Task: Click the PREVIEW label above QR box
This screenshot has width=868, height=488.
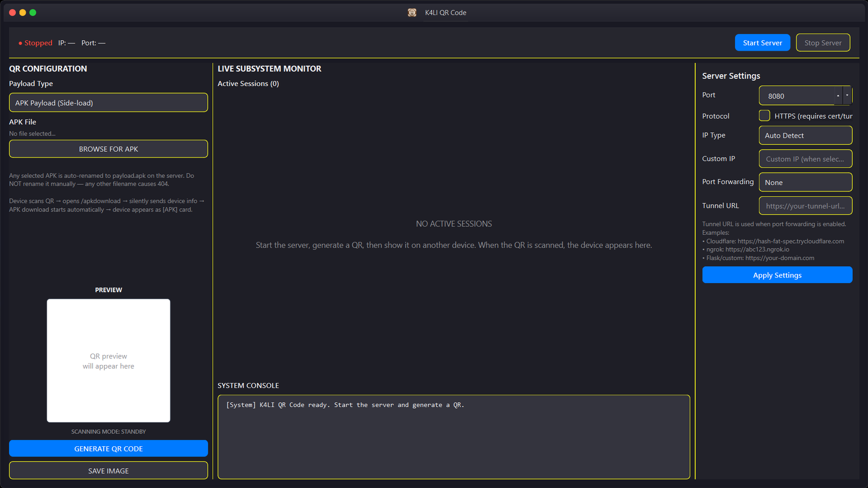Action: coord(108,290)
